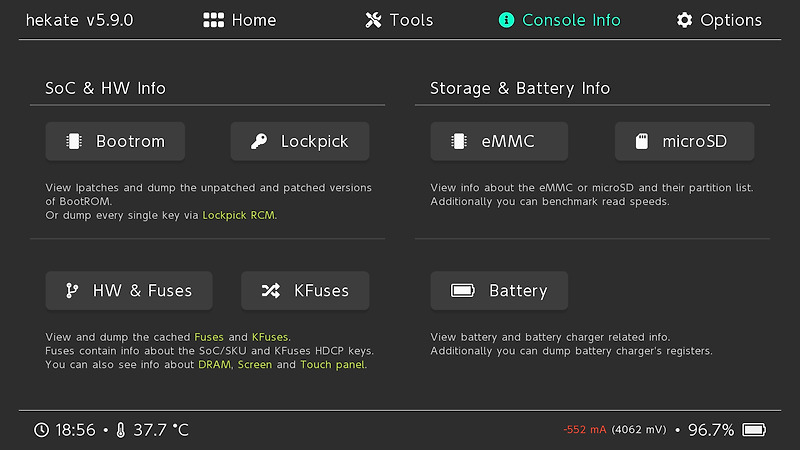
Task: Select the Console Info tab
Action: [559, 20]
